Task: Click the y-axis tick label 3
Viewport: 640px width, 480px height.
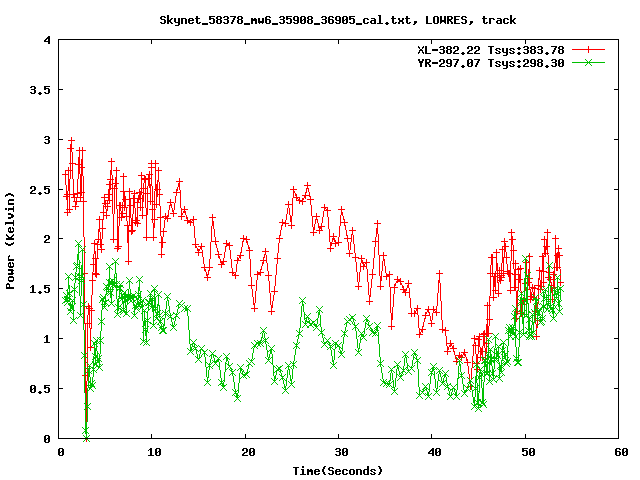Action: 47,140
